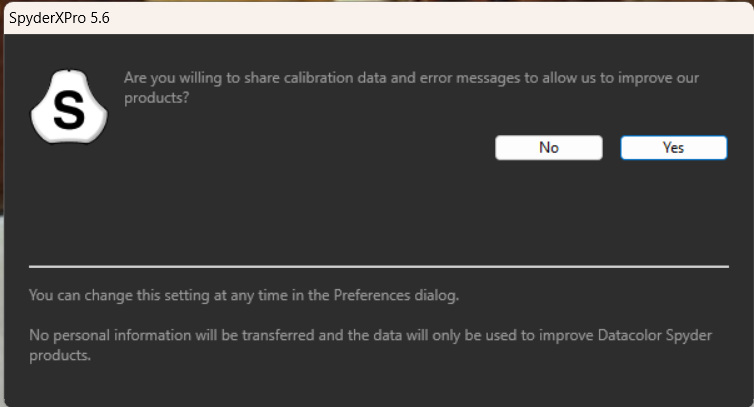Click the Yes button to share data
Viewport: 754px width, 407px height.
pyautogui.click(x=674, y=148)
